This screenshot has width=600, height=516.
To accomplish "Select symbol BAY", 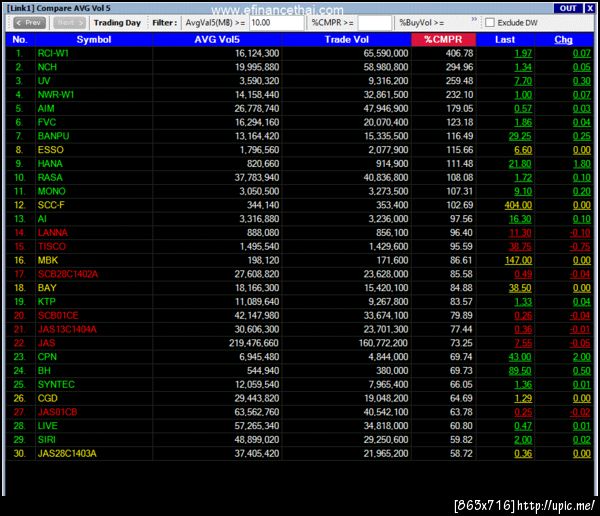I will pos(47,288).
